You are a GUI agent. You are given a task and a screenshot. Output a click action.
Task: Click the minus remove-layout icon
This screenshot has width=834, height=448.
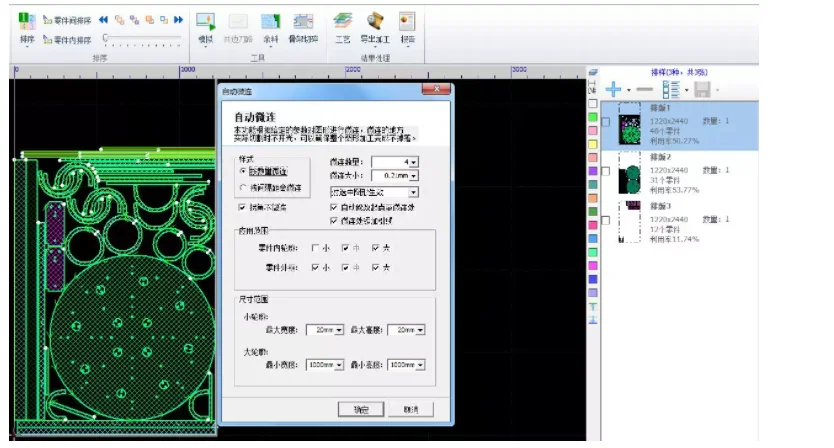(644, 90)
